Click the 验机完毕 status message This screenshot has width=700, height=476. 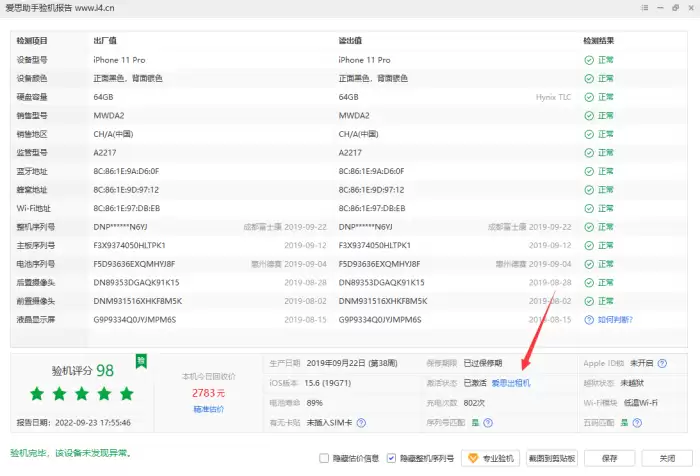pyautogui.click(x=71, y=453)
